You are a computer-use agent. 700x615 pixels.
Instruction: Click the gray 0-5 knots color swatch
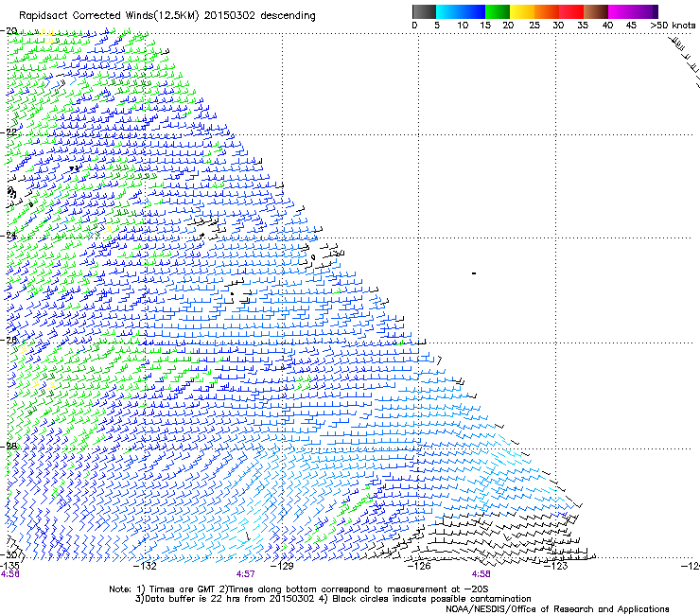pyautogui.click(x=424, y=11)
